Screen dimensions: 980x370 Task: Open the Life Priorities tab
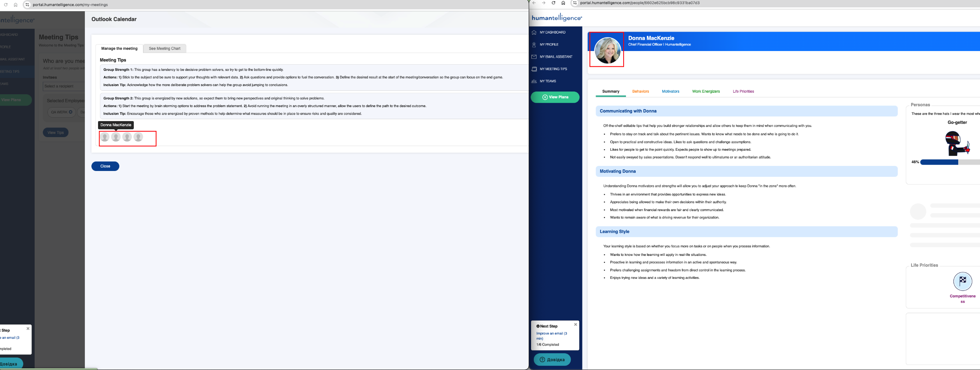743,92
